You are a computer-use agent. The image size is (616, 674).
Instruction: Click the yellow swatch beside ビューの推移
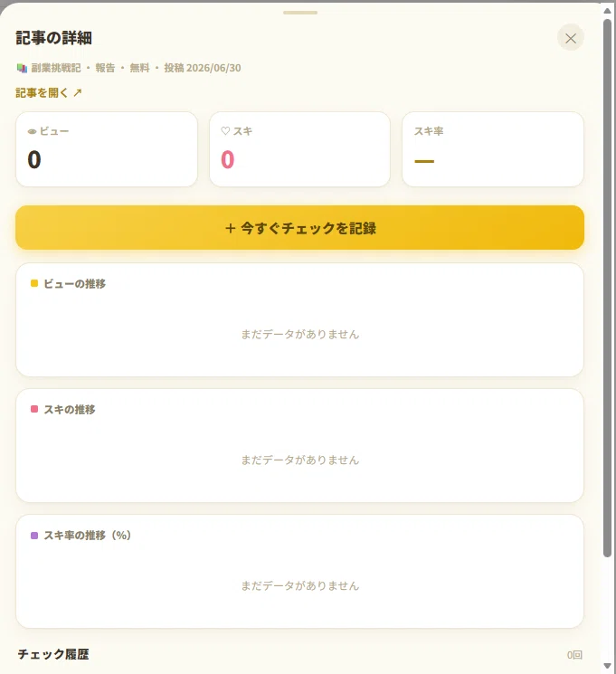point(34,283)
